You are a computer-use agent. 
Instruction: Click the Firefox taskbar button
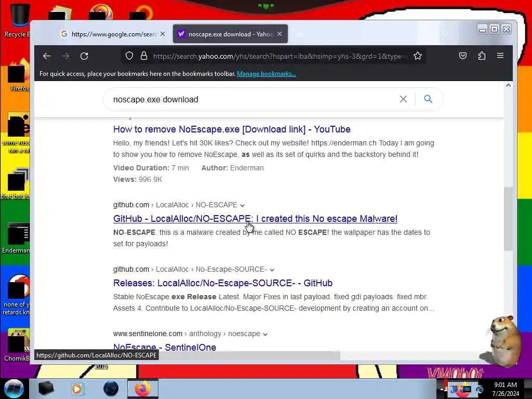click(x=143, y=389)
